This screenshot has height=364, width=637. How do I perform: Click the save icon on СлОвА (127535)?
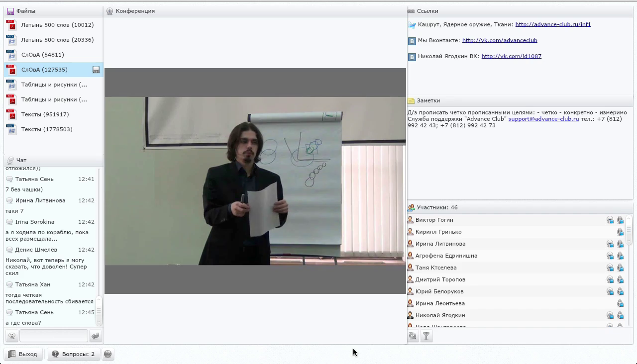(96, 70)
